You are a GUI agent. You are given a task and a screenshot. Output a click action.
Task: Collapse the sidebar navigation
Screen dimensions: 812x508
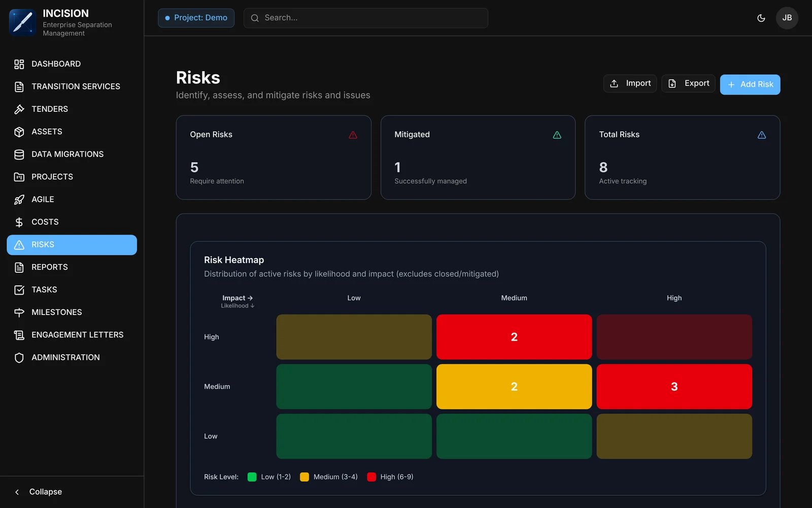point(39,492)
